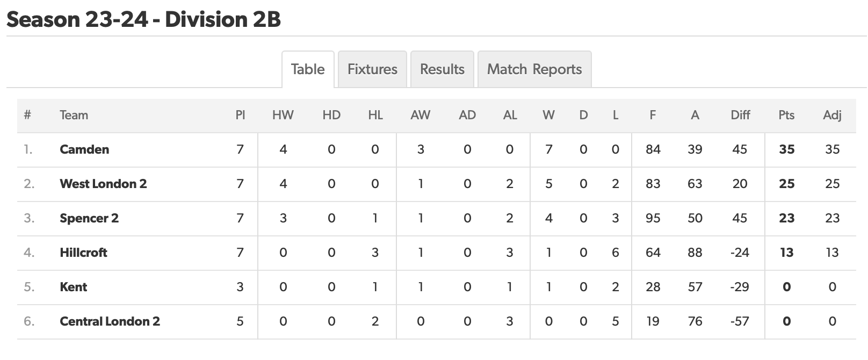
Task: Click the Adj column header
Action: click(x=832, y=115)
